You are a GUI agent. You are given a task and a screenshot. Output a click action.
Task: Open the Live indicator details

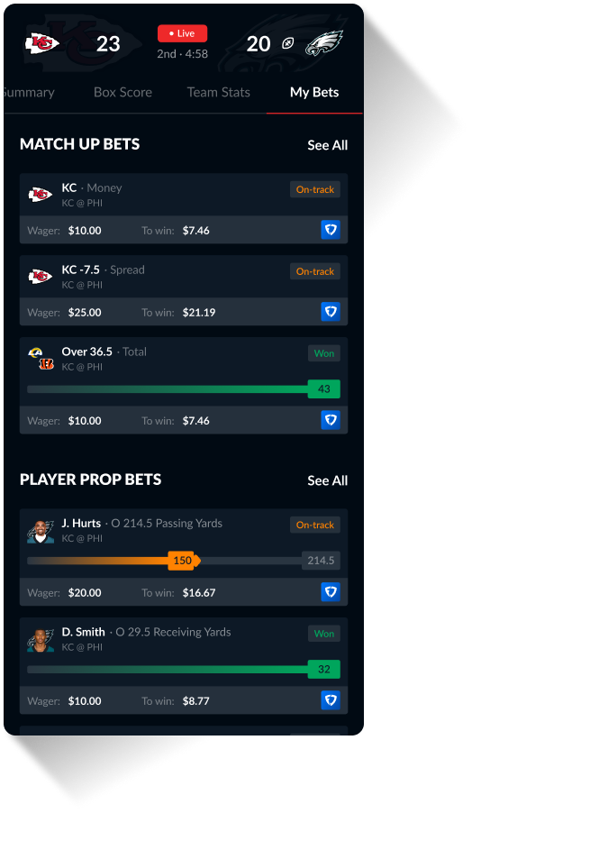(x=182, y=32)
